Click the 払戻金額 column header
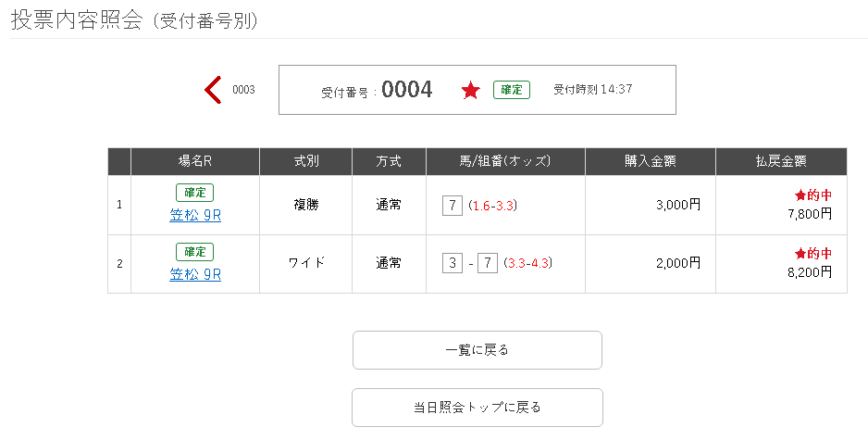 781,161
